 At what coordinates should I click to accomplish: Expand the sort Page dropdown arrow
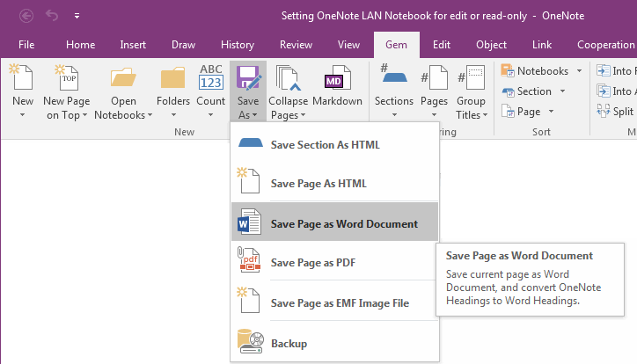pos(552,111)
